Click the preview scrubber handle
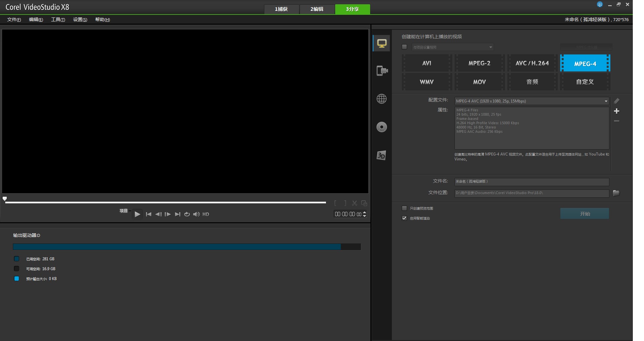The height and width of the screenshot is (341, 644). (x=5, y=199)
